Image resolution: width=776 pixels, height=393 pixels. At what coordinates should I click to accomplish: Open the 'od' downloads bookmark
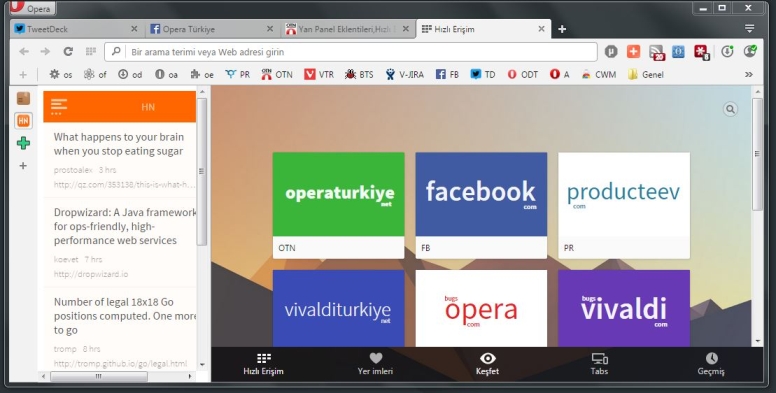tap(130, 75)
